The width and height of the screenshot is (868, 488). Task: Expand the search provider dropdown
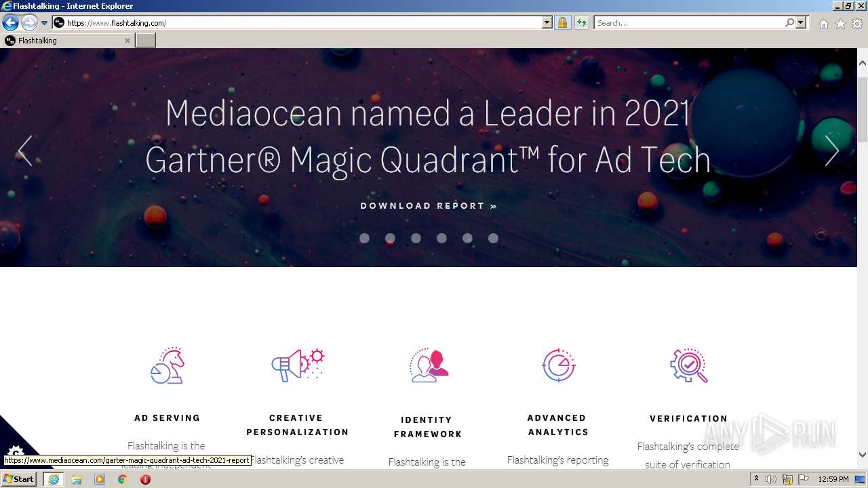pos(801,23)
